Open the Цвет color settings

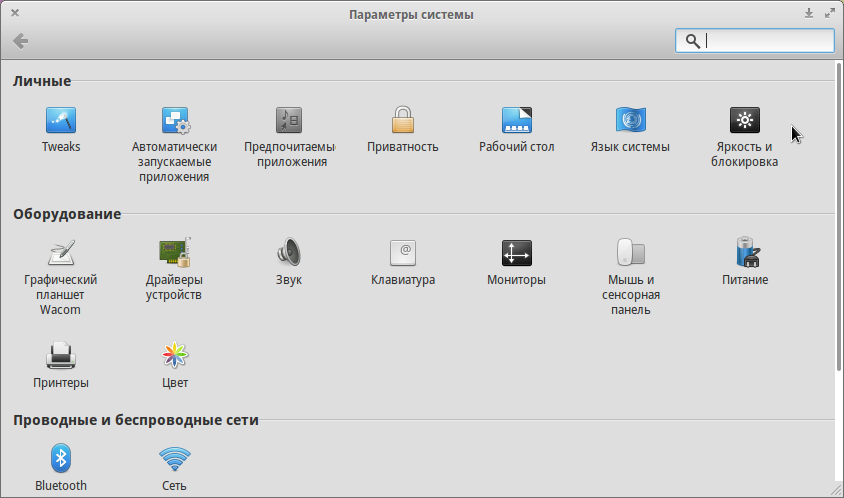coord(175,355)
